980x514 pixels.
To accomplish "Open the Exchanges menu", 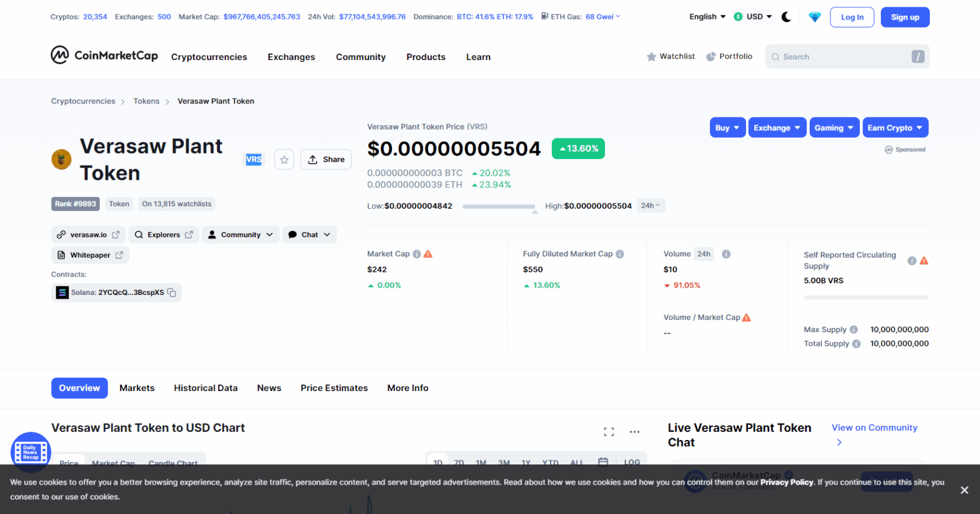I will 292,57.
